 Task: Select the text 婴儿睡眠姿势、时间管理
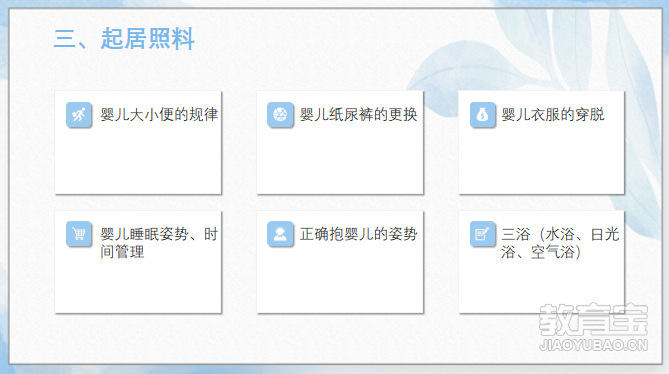pyautogui.click(x=159, y=243)
